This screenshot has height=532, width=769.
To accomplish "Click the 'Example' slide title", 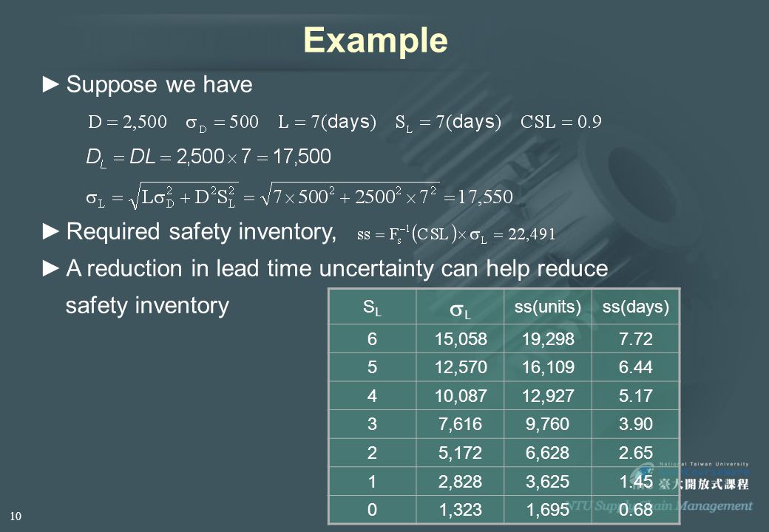I will click(x=375, y=40).
